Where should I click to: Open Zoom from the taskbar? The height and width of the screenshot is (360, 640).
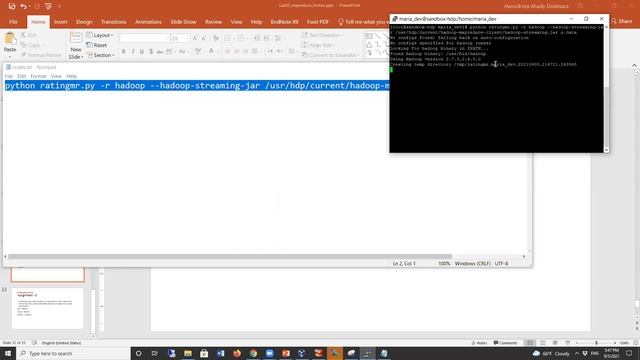click(x=269, y=353)
